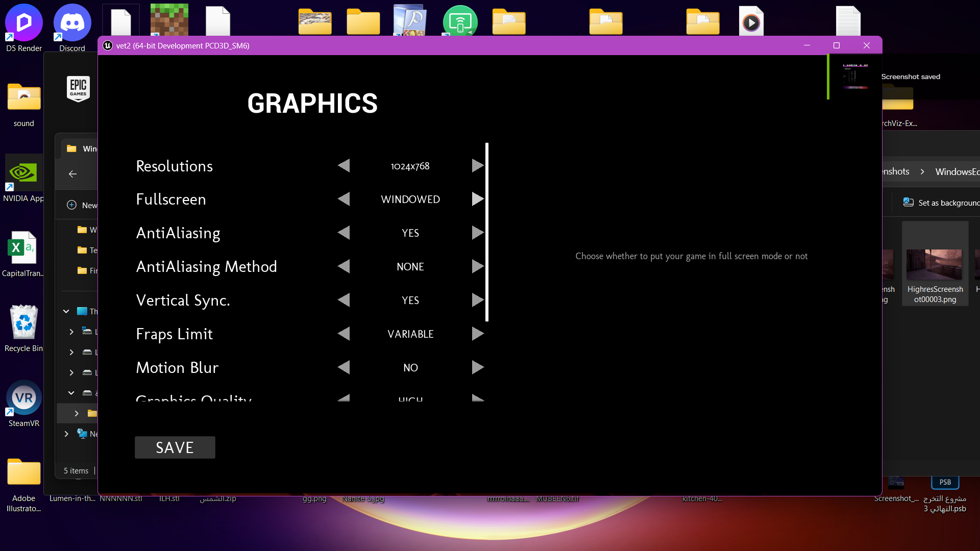The image size is (980, 551).
Task: Select HighresScreenshot00003.png thumbnail
Action: click(935, 264)
